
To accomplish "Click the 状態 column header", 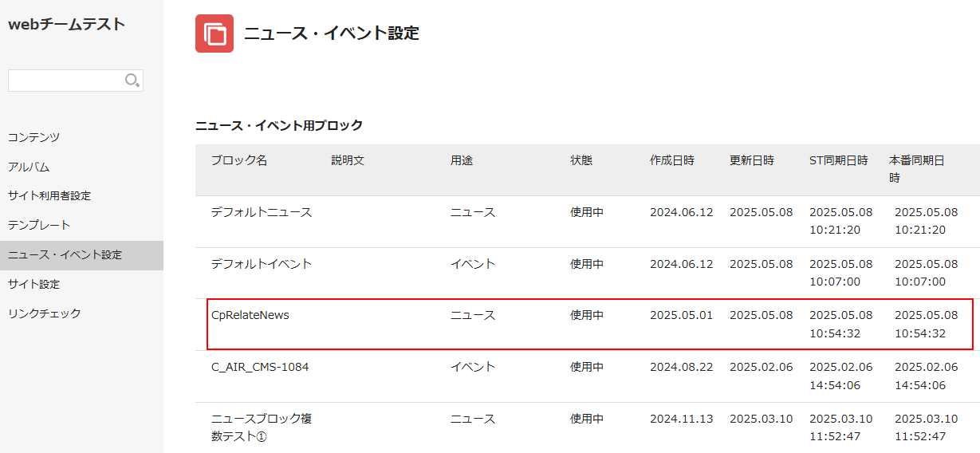I will click(x=581, y=160).
